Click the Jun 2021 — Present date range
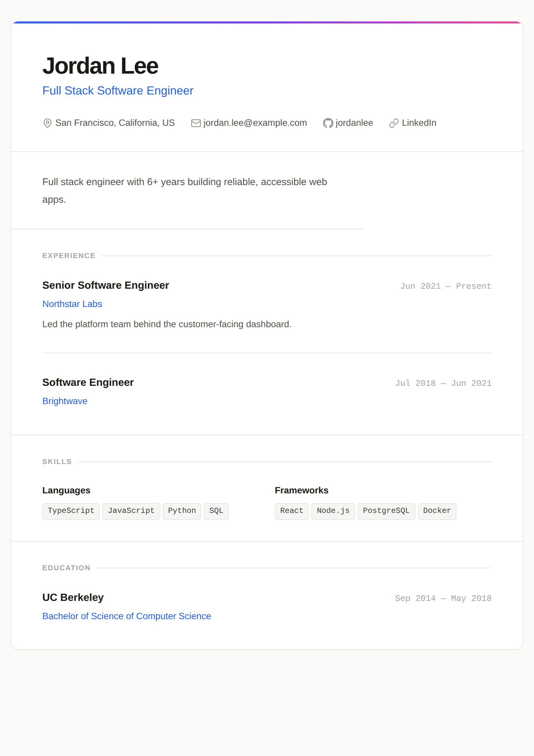Screen dimensions: 534x756 446,286
